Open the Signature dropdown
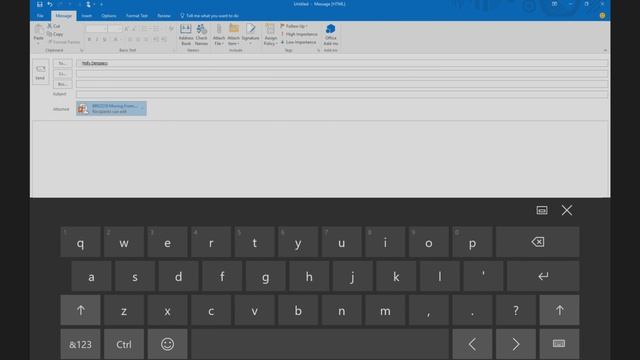Screen dimensions: 640x360 coord(251,35)
